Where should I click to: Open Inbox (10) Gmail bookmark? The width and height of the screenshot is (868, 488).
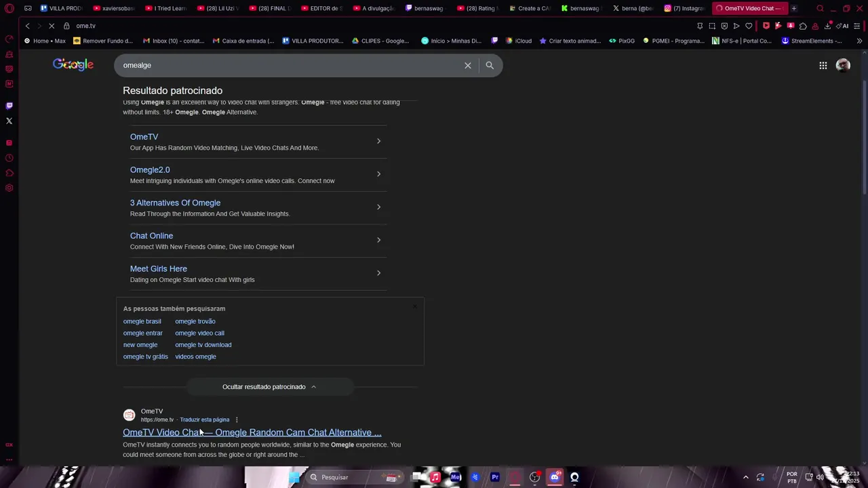(x=174, y=41)
